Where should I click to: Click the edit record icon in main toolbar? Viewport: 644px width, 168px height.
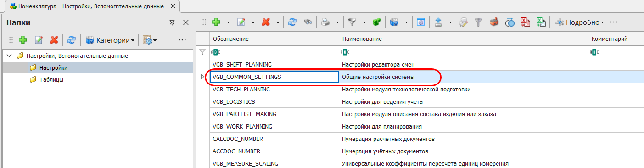point(241,22)
